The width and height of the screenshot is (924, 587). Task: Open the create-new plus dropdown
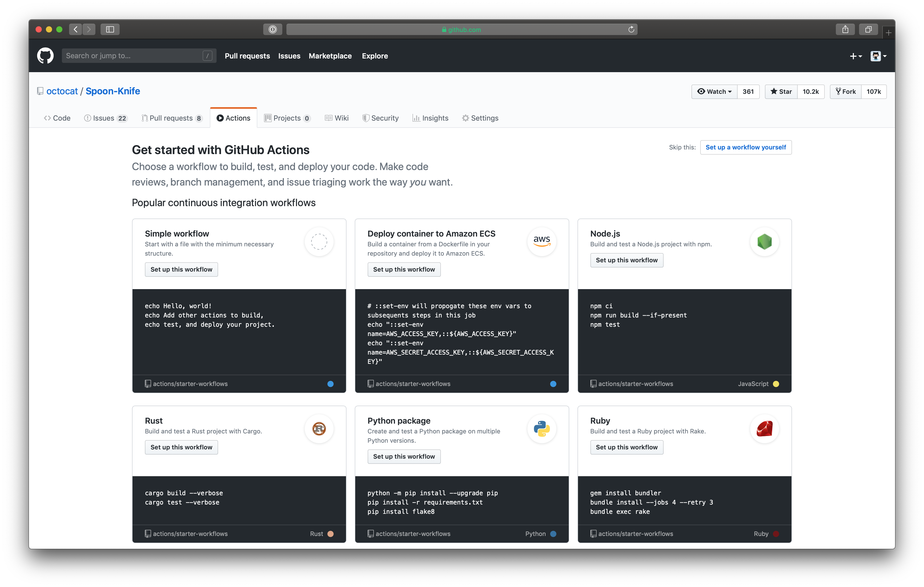pyautogui.click(x=856, y=56)
